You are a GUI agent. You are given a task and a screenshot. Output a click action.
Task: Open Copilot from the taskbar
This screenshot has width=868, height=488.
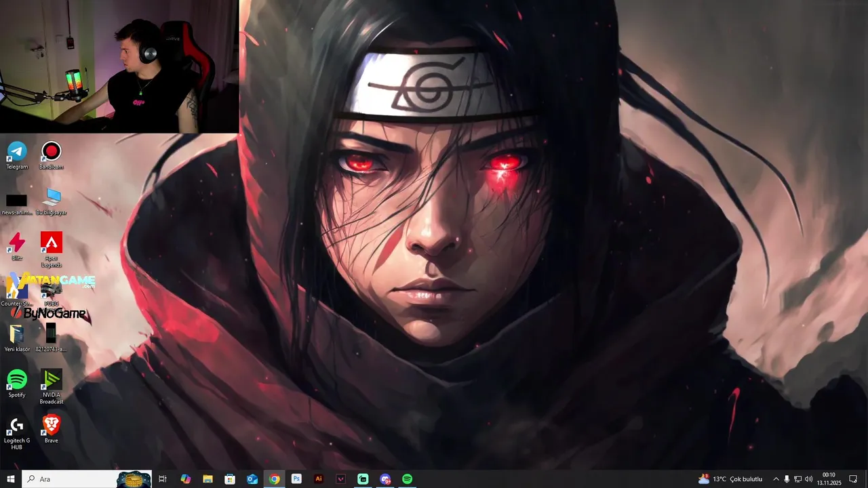point(185,479)
